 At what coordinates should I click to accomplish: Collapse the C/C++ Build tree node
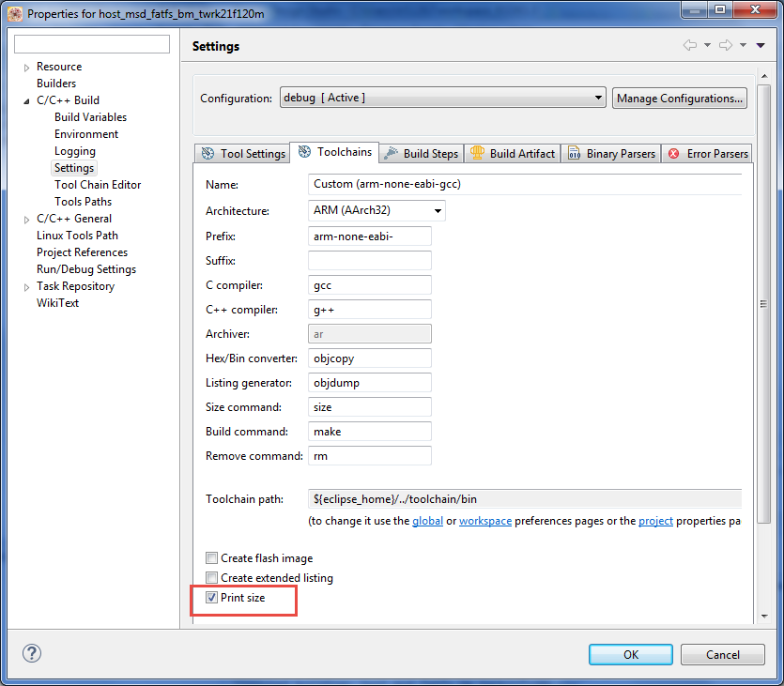pos(26,101)
